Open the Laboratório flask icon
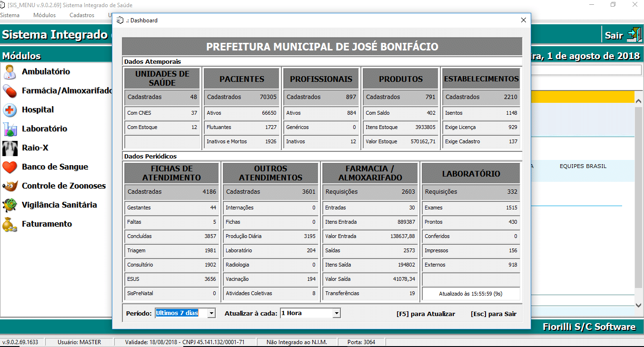 (x=10, y=129)
